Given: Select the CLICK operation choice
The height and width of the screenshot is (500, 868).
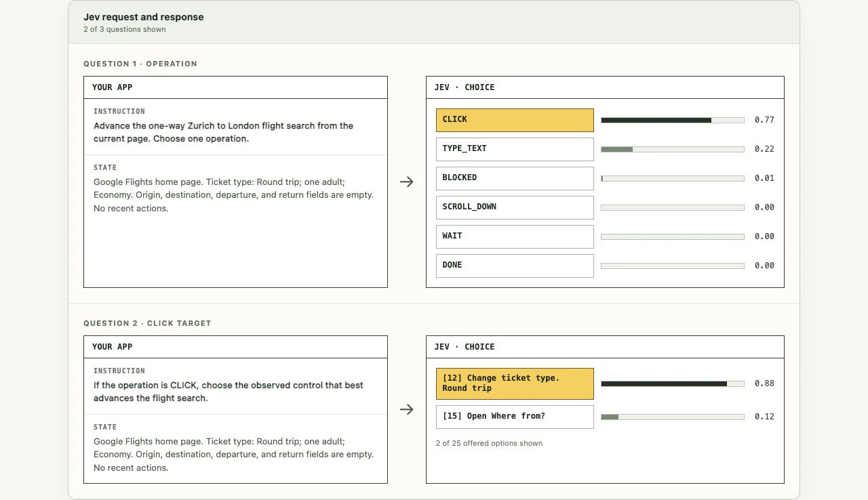Looking at the screenshot, I should click(515, 120).
